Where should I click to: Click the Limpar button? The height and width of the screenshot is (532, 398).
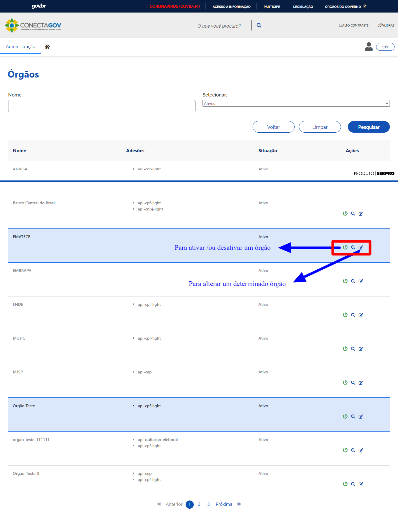pos(320,127)
